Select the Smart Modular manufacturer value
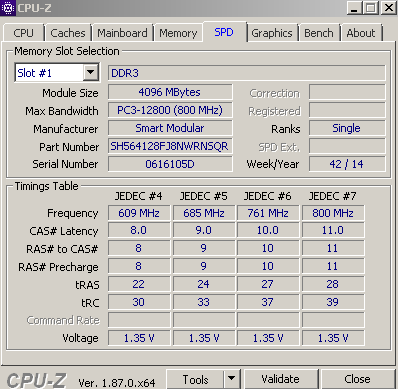 coord(170,128)
